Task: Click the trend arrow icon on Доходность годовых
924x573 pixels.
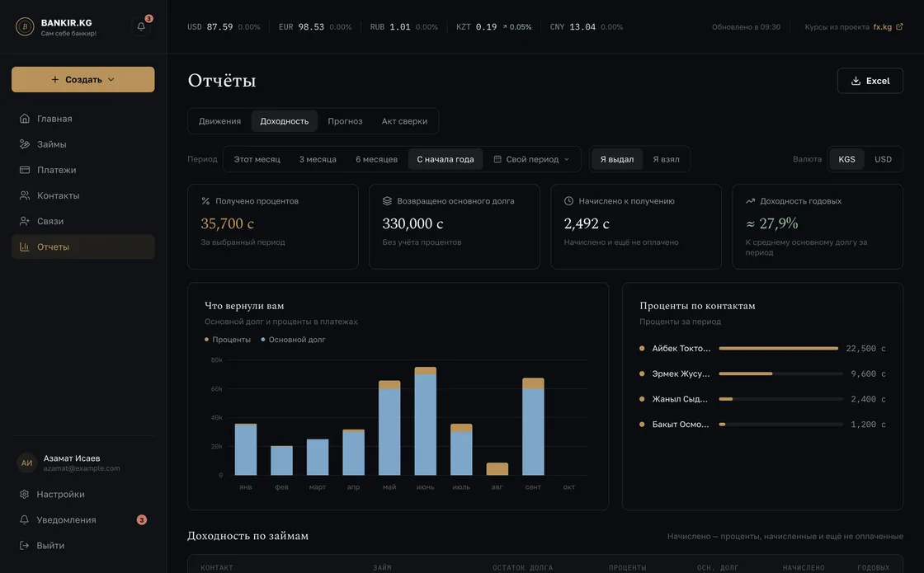Action: (750, 201)
